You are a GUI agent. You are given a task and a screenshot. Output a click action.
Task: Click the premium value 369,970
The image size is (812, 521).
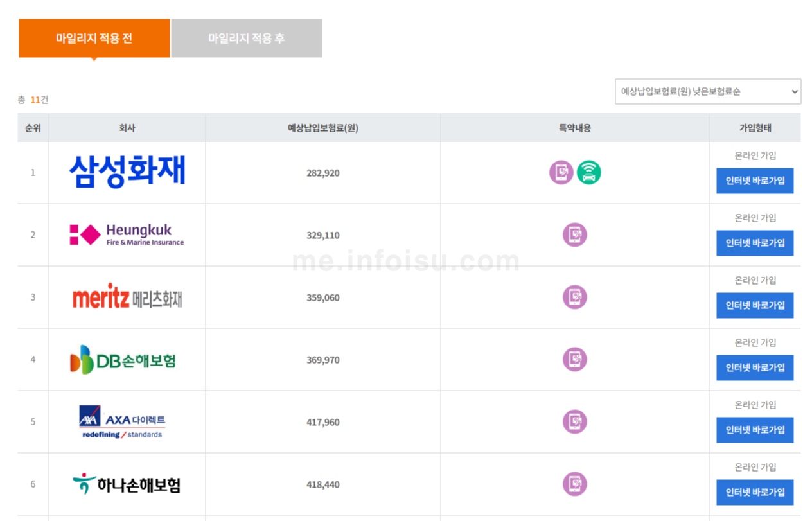click(x=323, y=360)
